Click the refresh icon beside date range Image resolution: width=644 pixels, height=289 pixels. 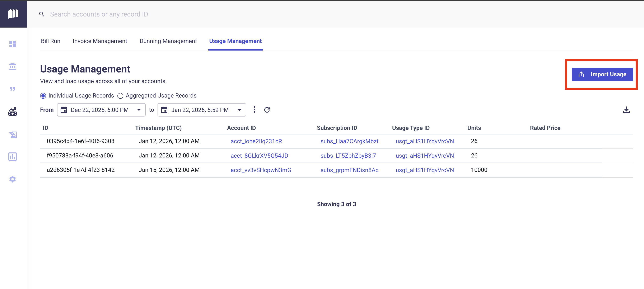pos(267,110)
